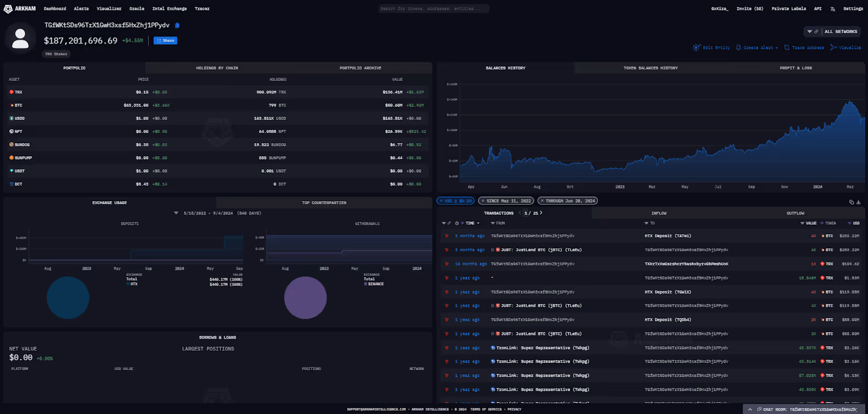Switch to the Token Balances History tab
Screen dimensions: 868x414
tap(650, 68)
